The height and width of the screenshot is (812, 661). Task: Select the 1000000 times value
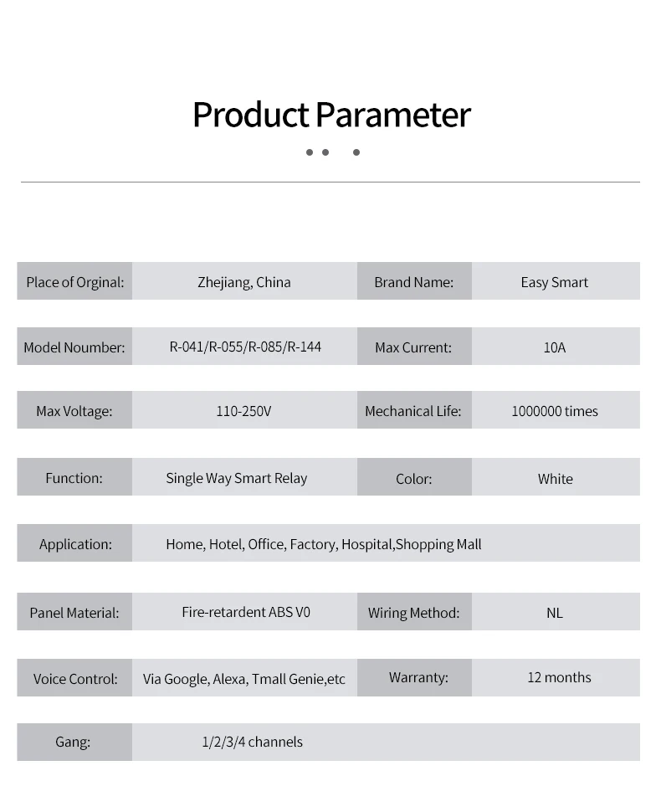[554, 411]
